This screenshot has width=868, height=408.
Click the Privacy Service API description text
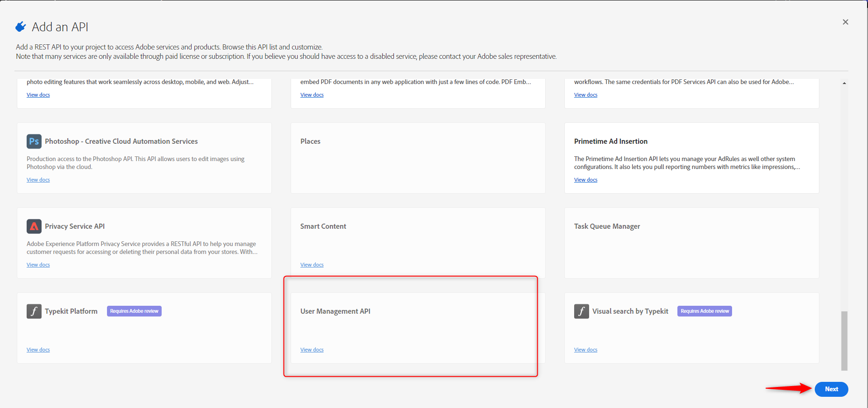tap(142, 248)
